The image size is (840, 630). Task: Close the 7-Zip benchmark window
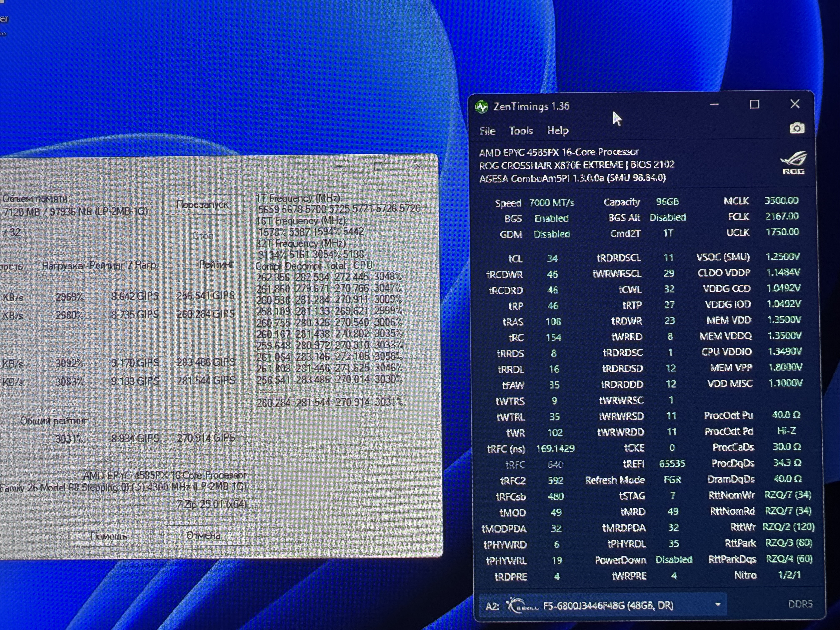pos(418,166)
